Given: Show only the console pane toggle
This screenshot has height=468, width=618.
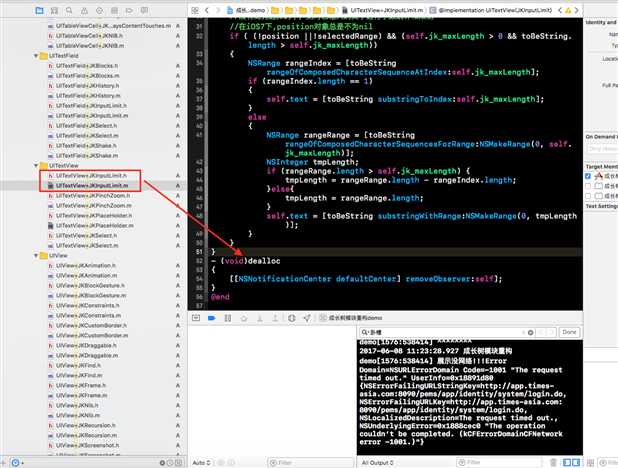Looking at the screenshot, I should pos(576,462).
